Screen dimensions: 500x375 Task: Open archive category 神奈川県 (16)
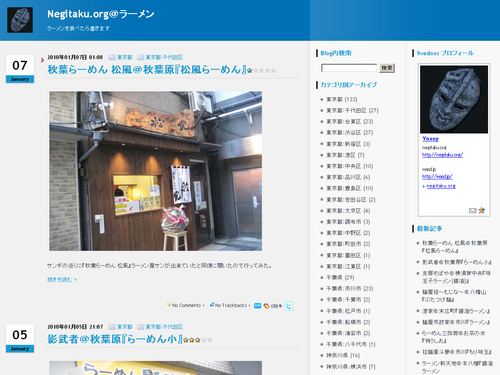click(343, 355)
